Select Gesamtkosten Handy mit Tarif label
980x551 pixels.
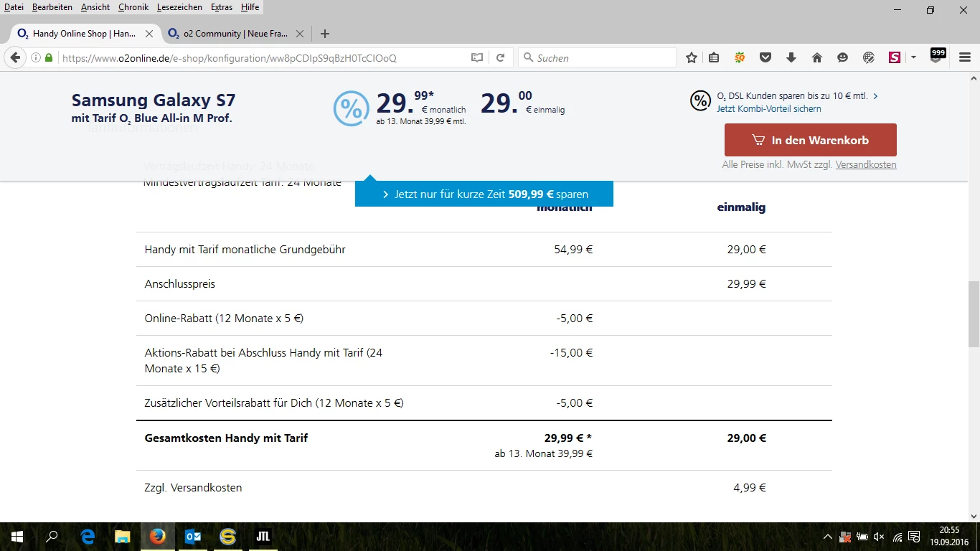coord(226,438)
